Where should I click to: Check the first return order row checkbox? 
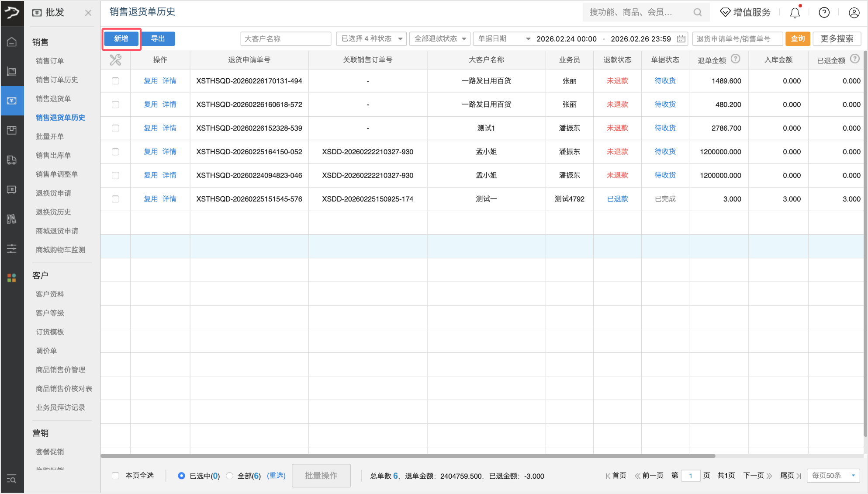click(115, 81)
